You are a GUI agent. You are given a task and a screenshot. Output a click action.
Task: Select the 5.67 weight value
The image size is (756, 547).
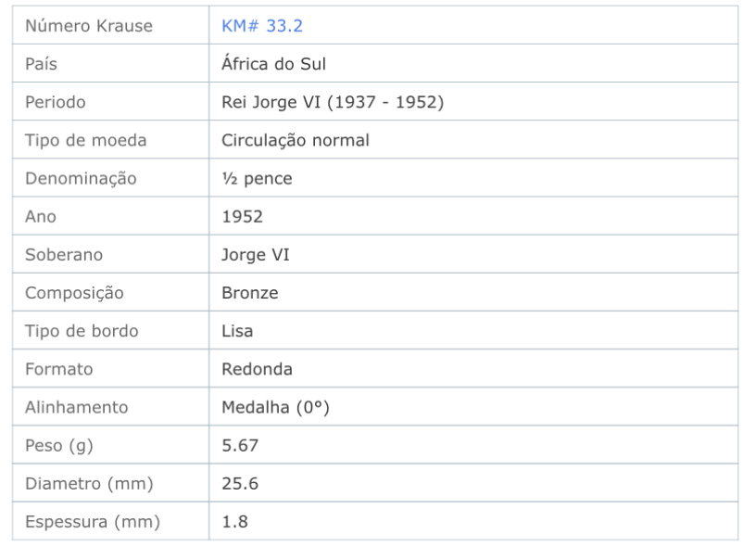(x=240, y=445)
